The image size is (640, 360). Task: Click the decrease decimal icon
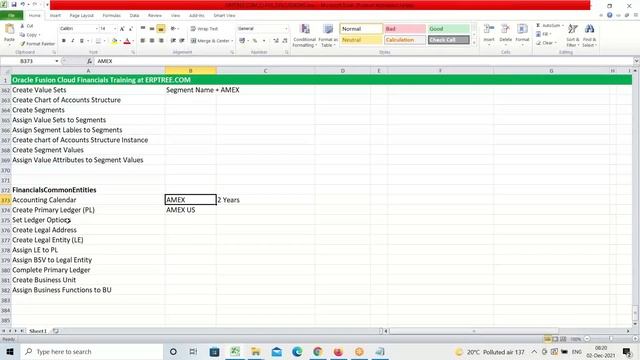click(285, 41)
